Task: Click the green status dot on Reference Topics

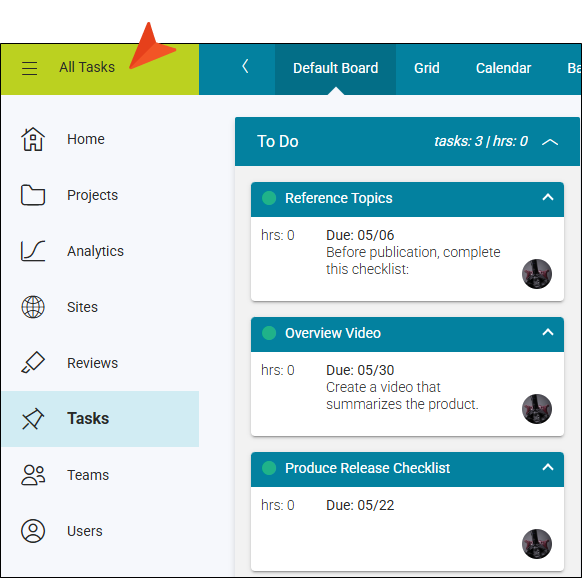Action: pyautogui.click(x=269, y=198)
